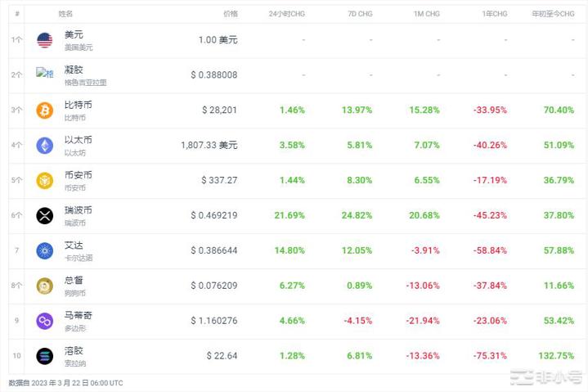Screen dimensions: 588x392
Task: Open the 溶胶 coin name link
Action: (x=74, y=351)
